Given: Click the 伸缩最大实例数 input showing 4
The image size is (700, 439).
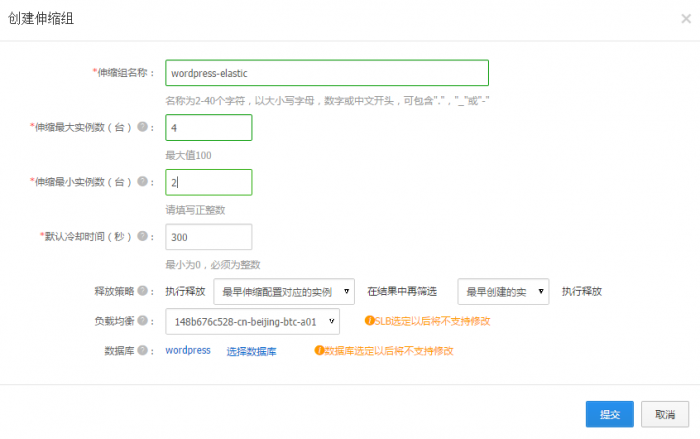Looking at the screenshot, I should (x=208, y=128).
